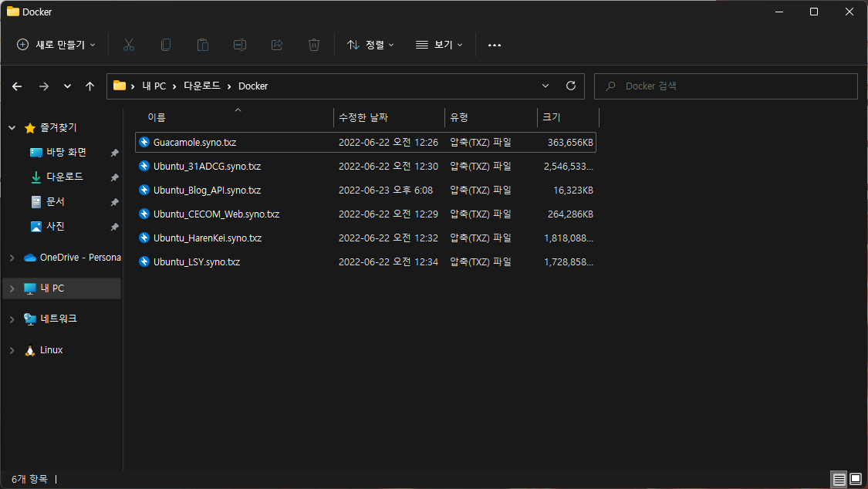The width and height of the screenshot is (868, 489).
Task: Switch to details view icon in status bar
Action: (x=839, y=479)
